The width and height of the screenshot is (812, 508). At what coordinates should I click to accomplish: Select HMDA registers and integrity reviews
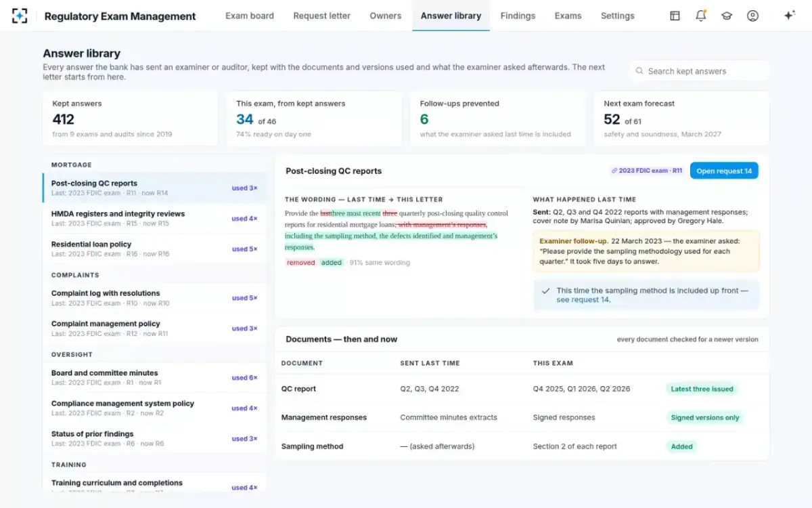click(154, 219)
